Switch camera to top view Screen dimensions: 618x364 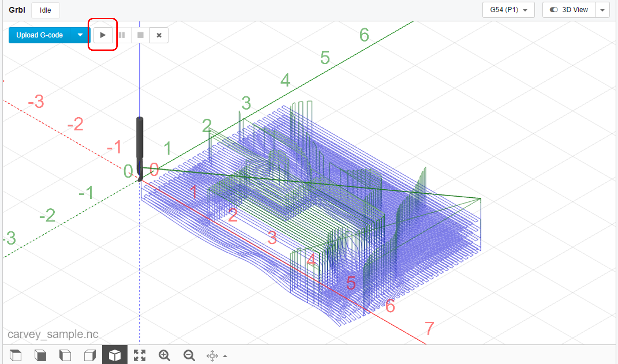pos(16,355)
